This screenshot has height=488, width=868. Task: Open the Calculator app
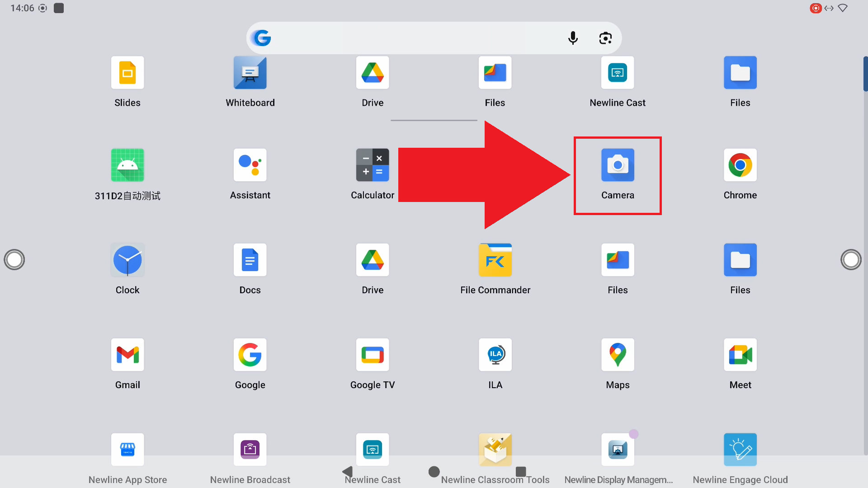373,165
